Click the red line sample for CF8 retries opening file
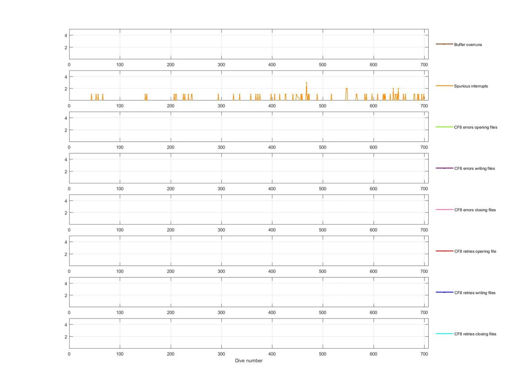This screenshot has width=532, height=392. 444,251
